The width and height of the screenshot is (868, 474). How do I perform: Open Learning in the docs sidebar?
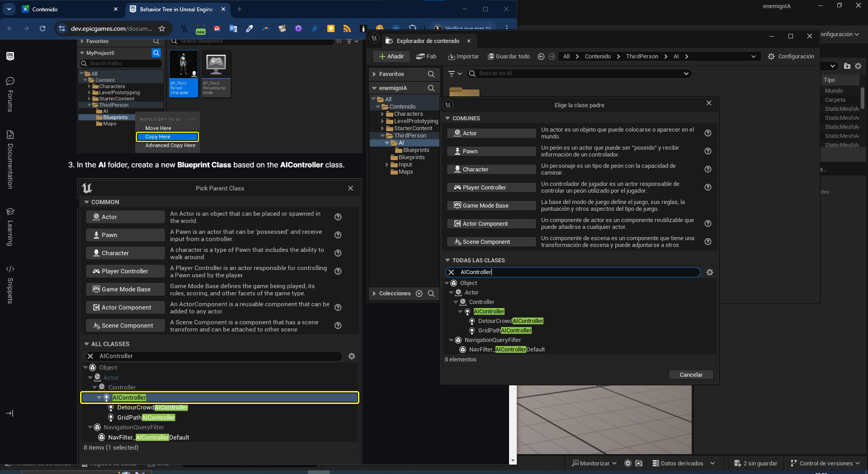coord(10,227)
